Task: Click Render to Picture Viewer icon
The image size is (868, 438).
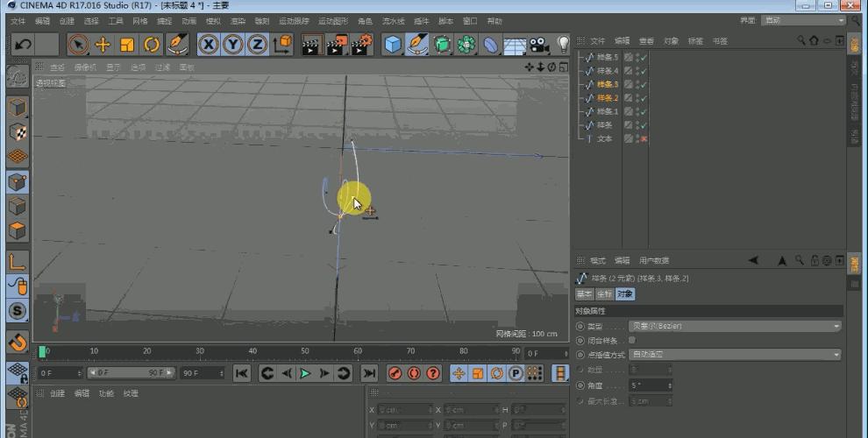Action: point(337,45)
